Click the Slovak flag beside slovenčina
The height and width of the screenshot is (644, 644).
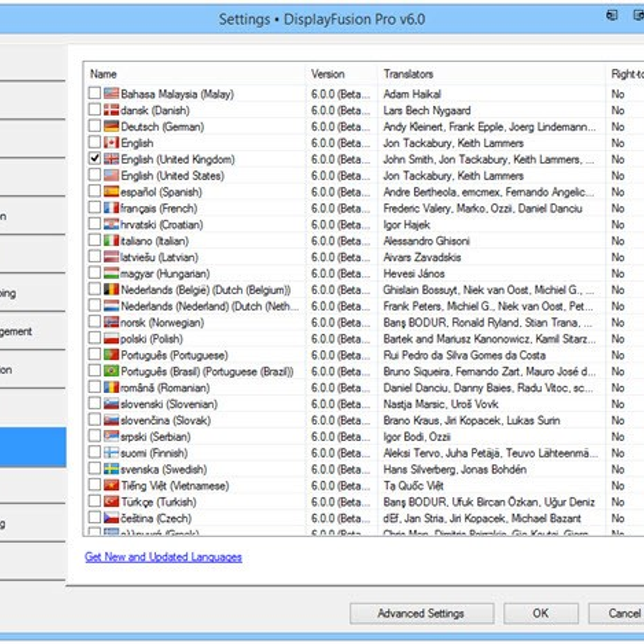pyautogui.click(x=111, y=420)
